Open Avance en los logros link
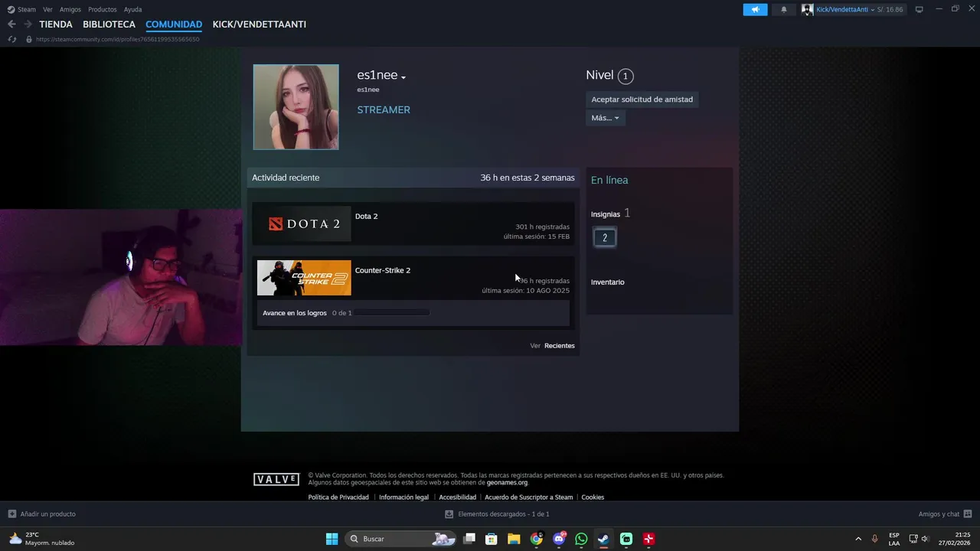The width and height of the screenshot is (980, 551). [x=295, y=313]
